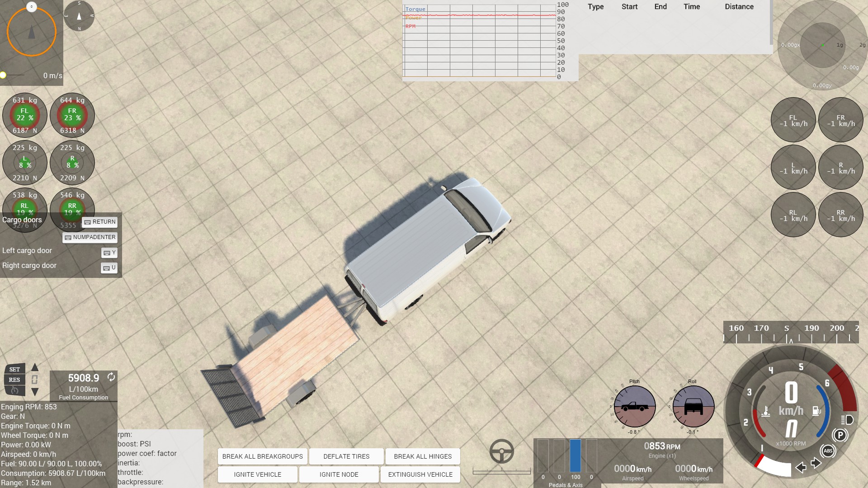Click BREAK ALL HINGES button
The image size is (868, 488).
tap(423, 456)
